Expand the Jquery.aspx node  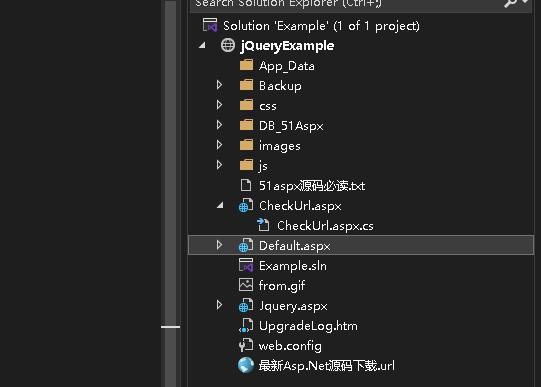click(219, 305)
